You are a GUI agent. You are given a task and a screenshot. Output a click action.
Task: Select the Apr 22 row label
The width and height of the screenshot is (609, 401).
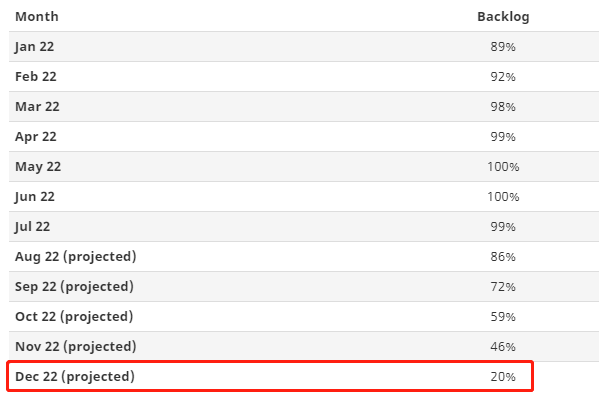point(35,137)
